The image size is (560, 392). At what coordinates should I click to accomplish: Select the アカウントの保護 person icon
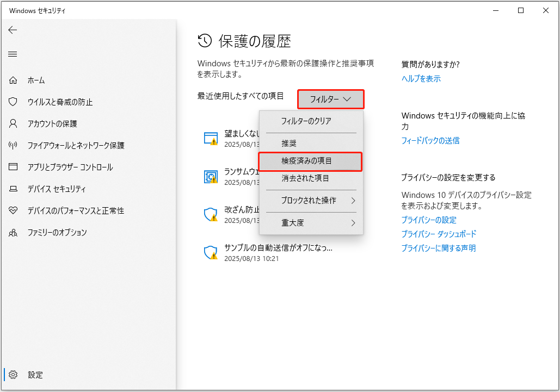pyautogui.click(x=14, y=124)
